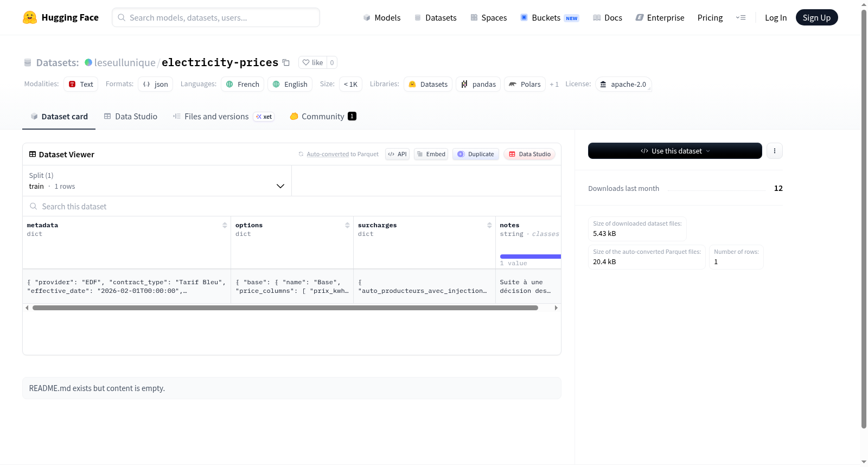Viewport: 868px width, 467px height.
Task: Click the options cell starting with "base"
Action: click(292, 286)
